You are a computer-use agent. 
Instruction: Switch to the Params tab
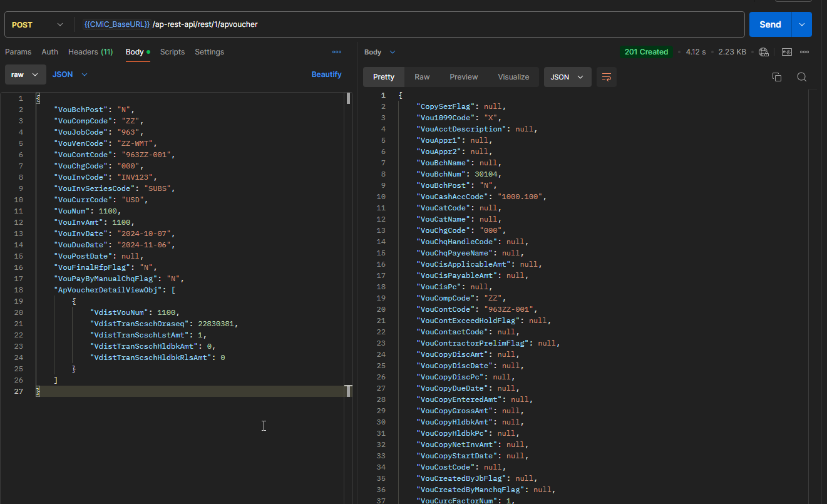click(x=18, y=52)
